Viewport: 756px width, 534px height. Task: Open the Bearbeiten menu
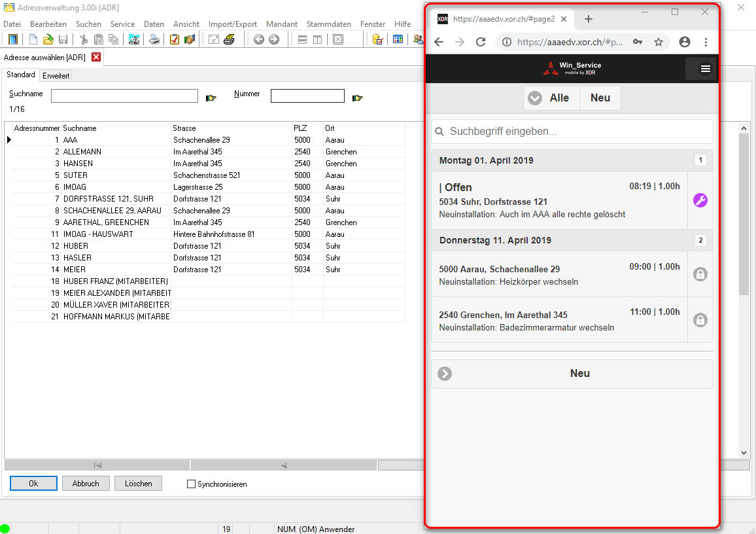point(48,24)
